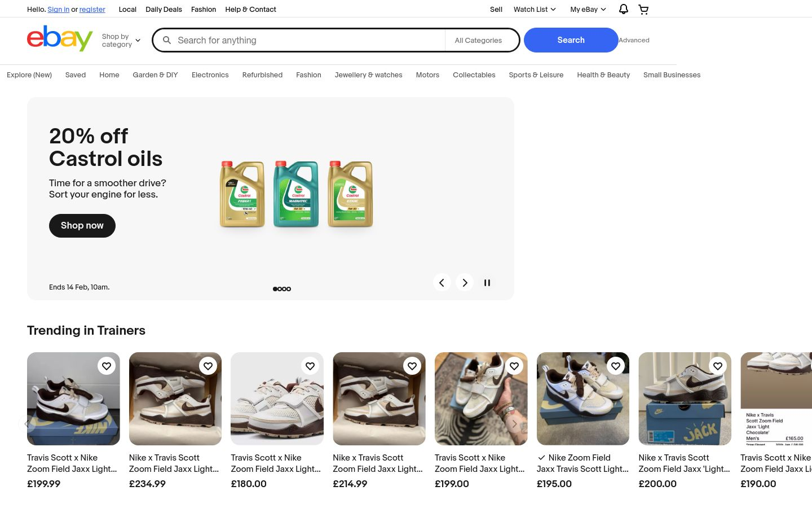Viewport: 812px width, 508px height.
Task: Open the notifications bell icon
Action: pos(623,9)
